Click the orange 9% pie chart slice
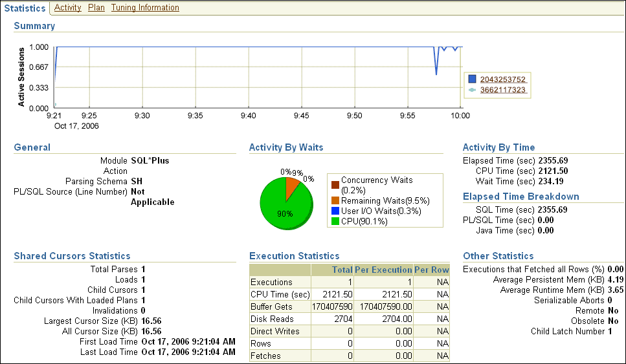 293,186
